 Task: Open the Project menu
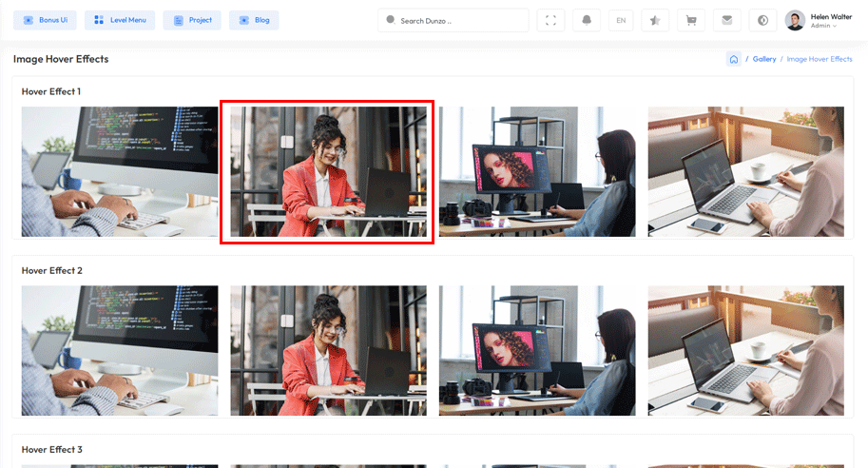click(x=192, y=20)
